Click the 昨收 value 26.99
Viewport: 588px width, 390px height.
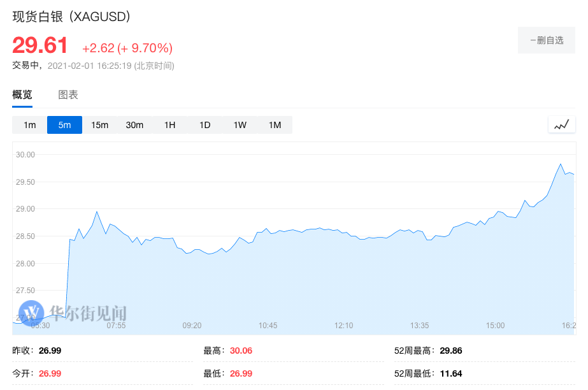point(50,350)
